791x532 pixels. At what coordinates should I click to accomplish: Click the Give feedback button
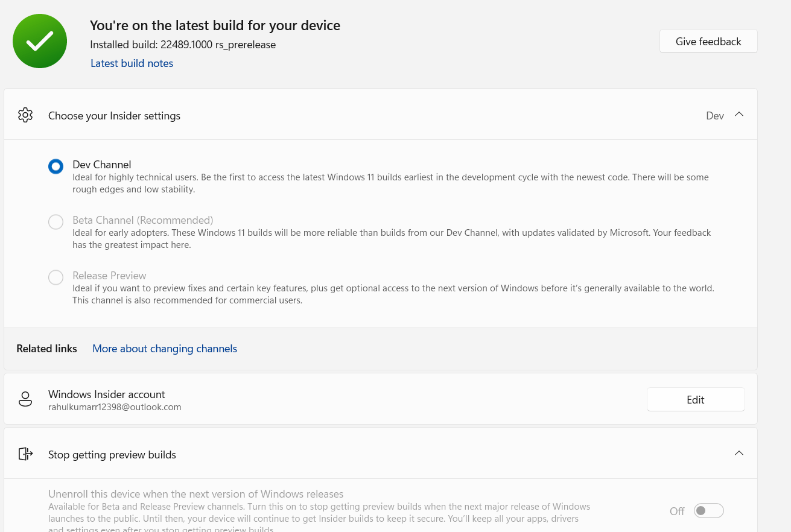point(708,41)
